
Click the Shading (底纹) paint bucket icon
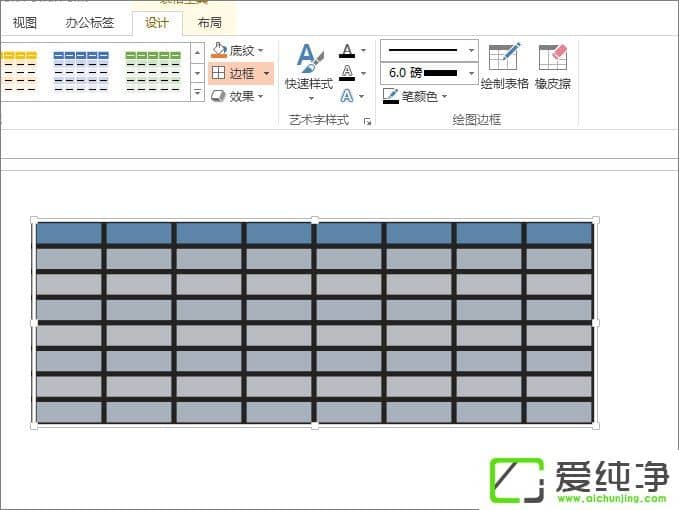coord(220,50)
